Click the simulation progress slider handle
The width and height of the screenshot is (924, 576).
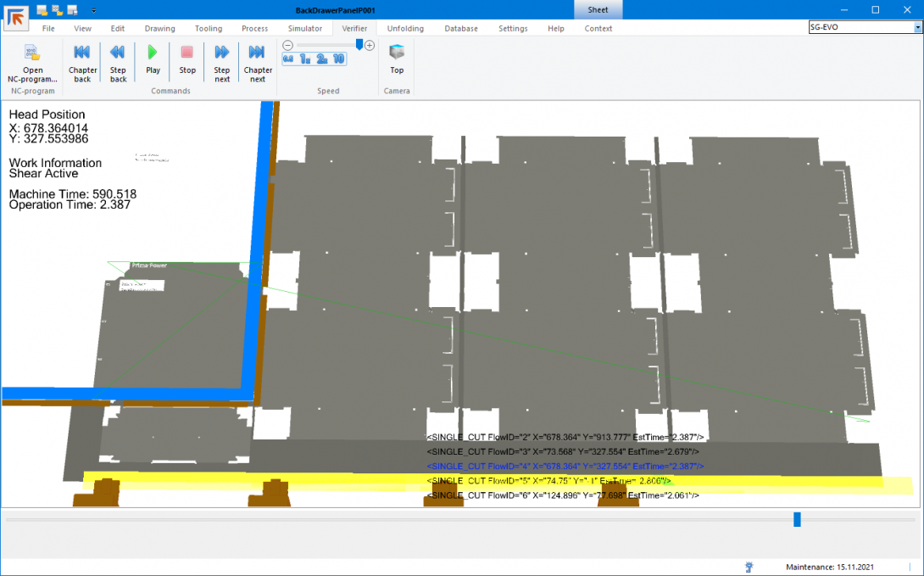point(797,519)
